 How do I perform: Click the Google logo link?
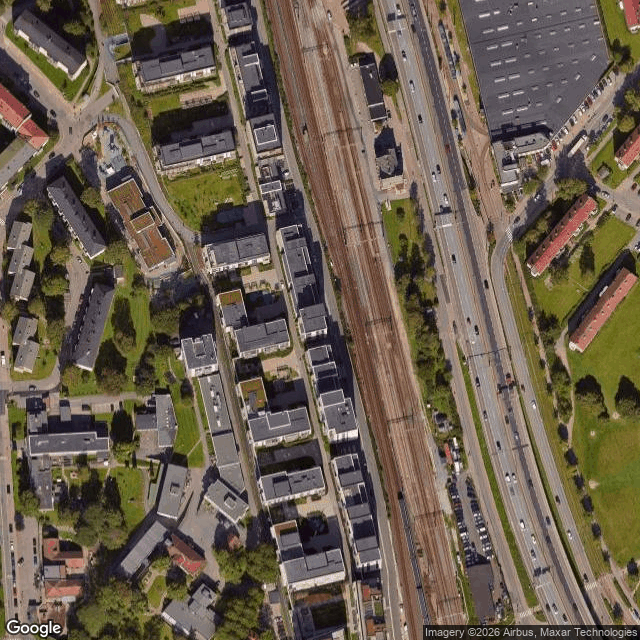pyautogui.click(x=34, y=628)
